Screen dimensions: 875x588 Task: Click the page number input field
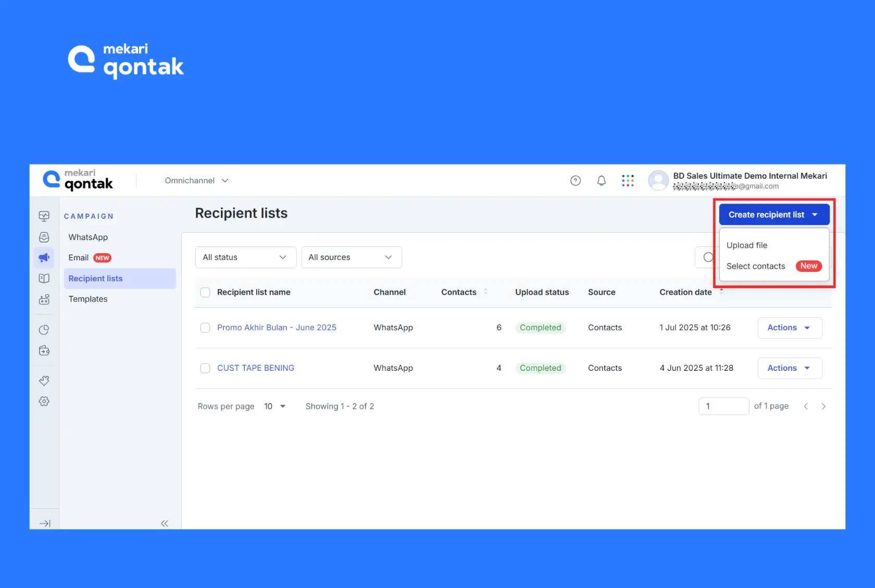pyautogui.click(x=723, y=406)
